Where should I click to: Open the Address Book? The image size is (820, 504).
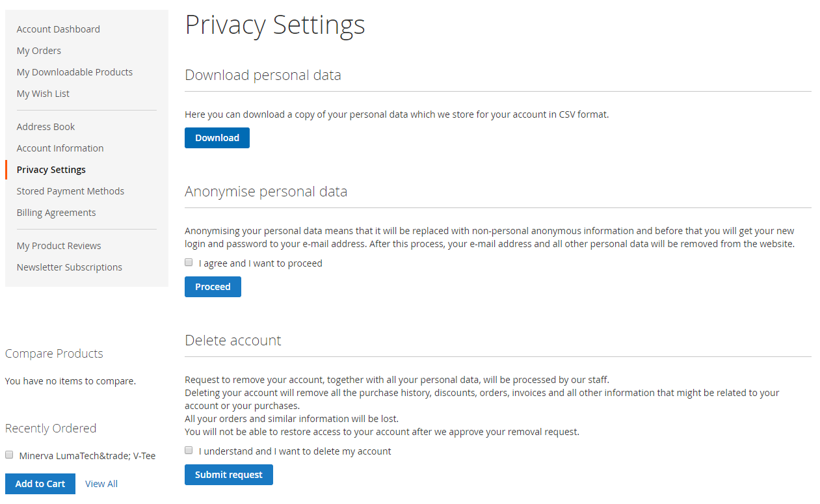(46, 127)
